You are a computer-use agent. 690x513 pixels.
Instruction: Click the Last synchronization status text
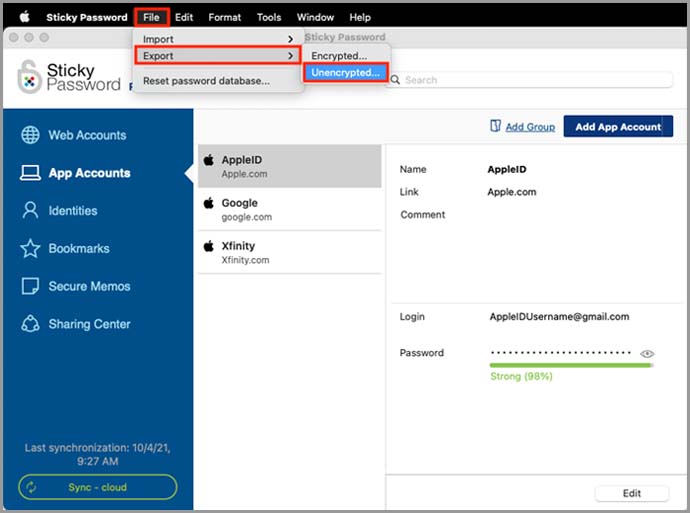[97, 454]
